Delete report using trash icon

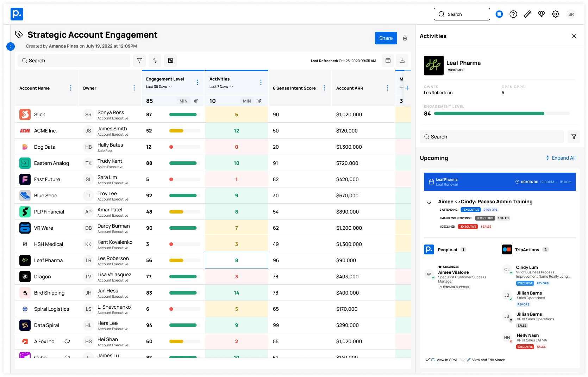click(x=405, y=38)
